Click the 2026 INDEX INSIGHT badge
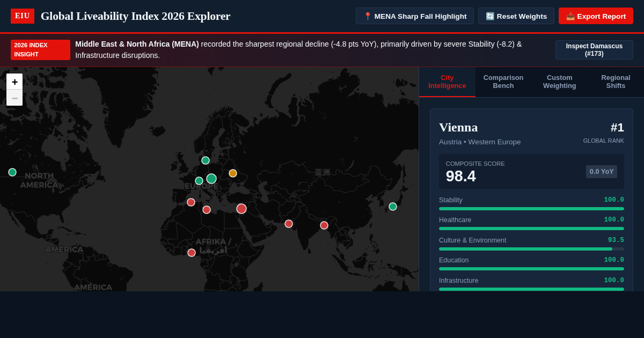This screenshot has width=644, height=338. click(40, 50)
